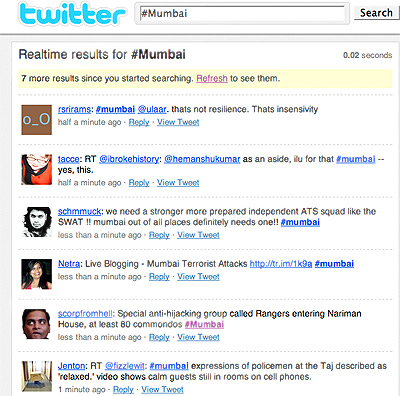The width and height of the screenshot is (400, 396).
Task: Click Refresh to load new results
Action: coord(212,78)
